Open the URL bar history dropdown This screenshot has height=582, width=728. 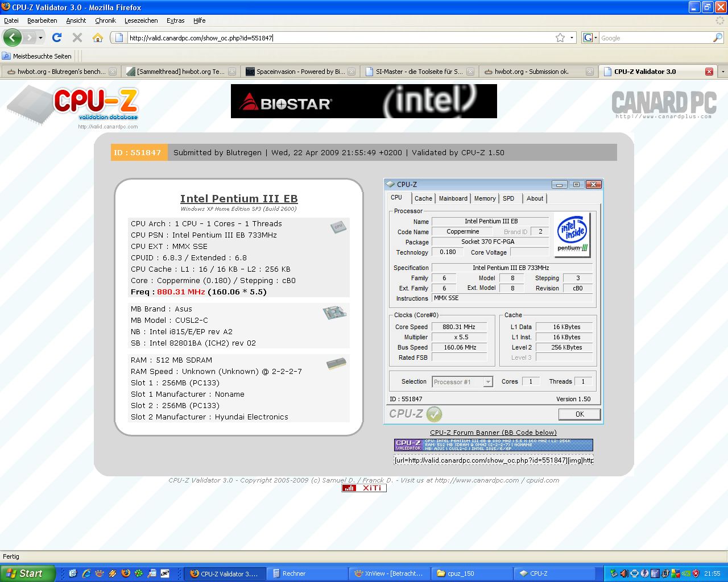click(x=572, y=38)
